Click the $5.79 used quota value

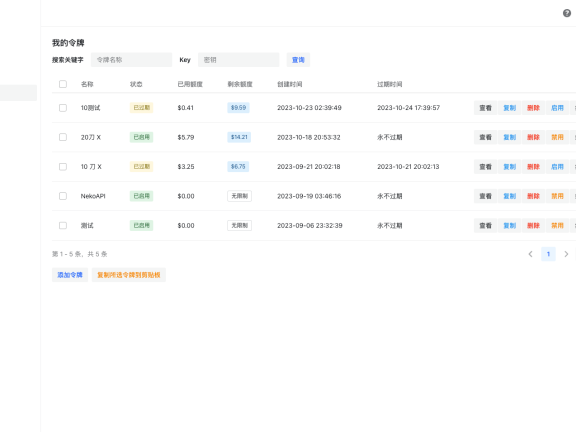point(186,137)
